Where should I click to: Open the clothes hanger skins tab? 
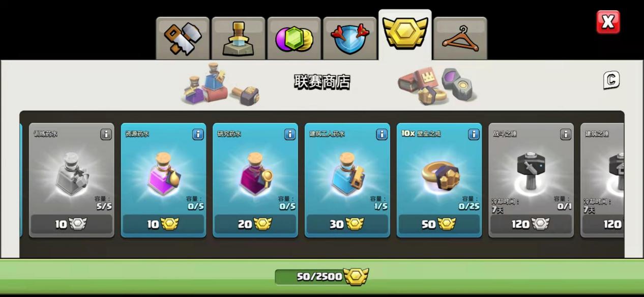click(x=460, y=38)
